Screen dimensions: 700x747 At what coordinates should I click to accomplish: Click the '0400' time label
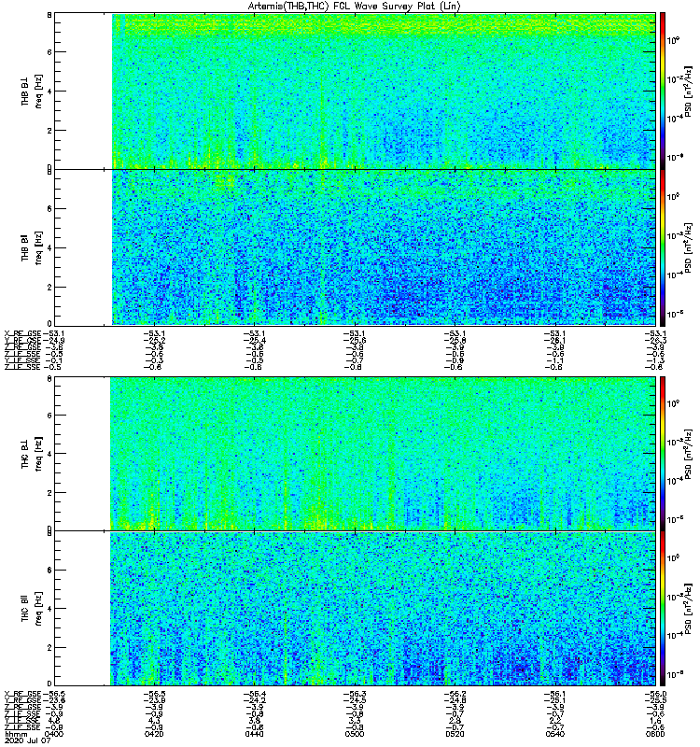pyautogui.click(x=55, y=734)
